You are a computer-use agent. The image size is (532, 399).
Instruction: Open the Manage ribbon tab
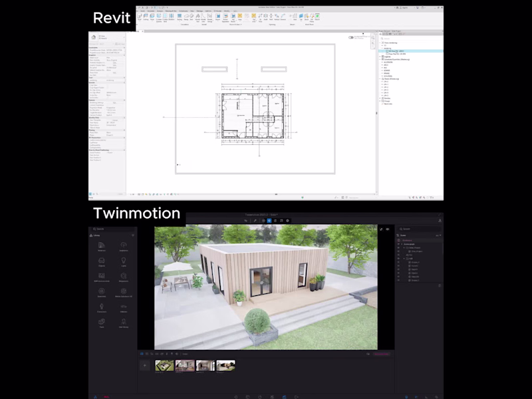[x=199, y=11]
